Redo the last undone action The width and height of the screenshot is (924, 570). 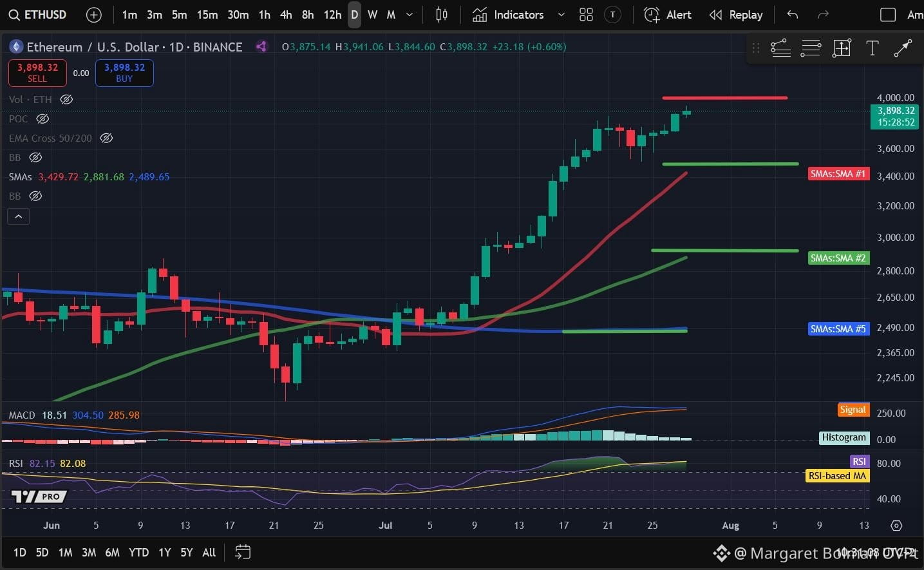pos(823,15)
